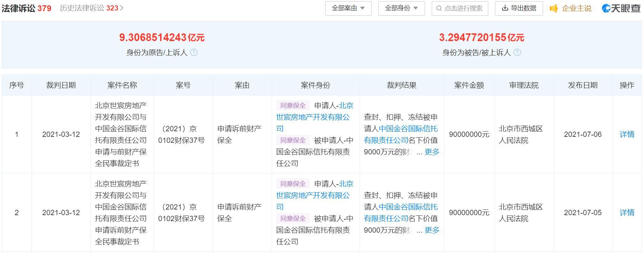
Task: Click the 导出数据 button
Action: pyautogui.click(x=519, y=8)
